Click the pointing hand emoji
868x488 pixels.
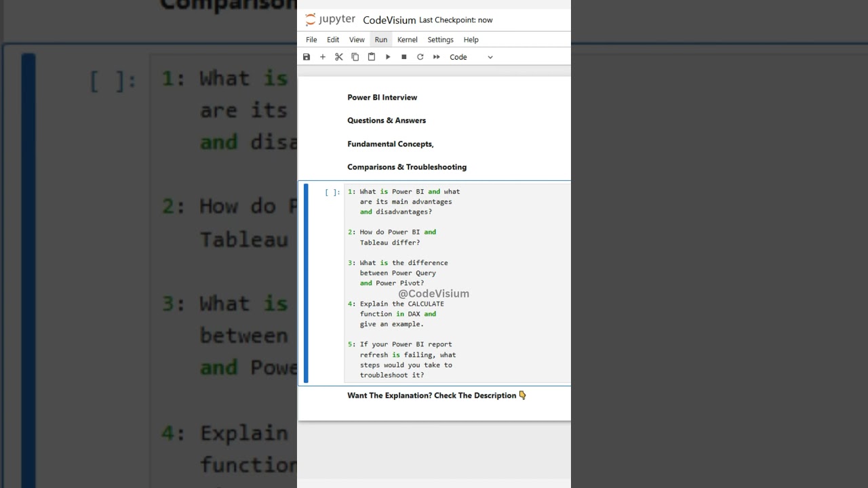[x=522, y=395]
